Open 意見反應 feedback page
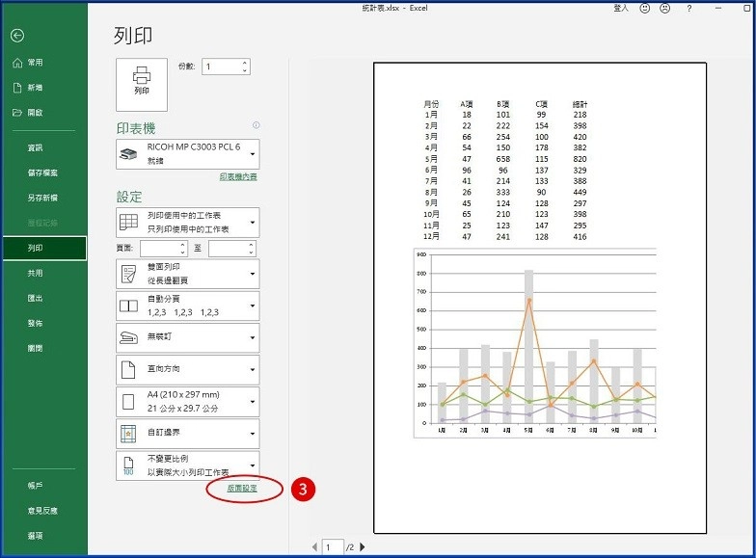This screenshot has width=756, height=558. point(42,511)
